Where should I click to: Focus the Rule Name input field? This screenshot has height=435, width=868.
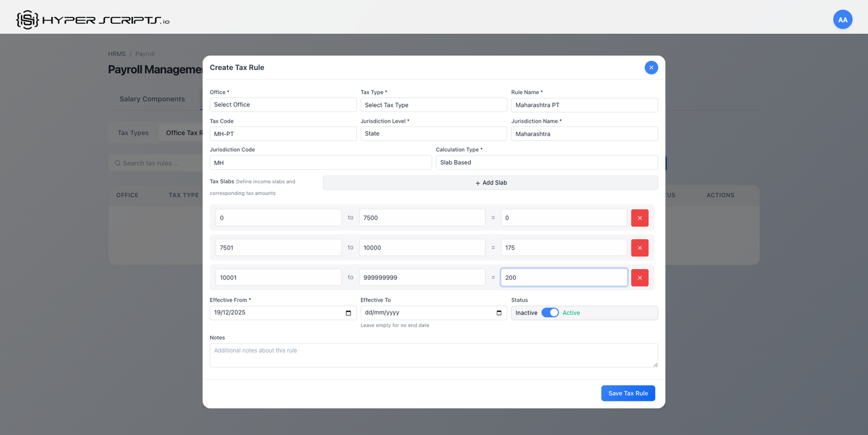pyautogui.click(x=584, y=105)
